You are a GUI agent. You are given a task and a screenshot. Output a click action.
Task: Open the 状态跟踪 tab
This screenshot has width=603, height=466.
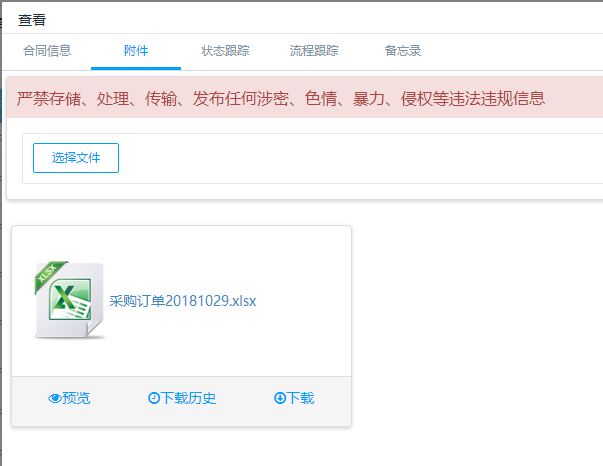point(225,50)
